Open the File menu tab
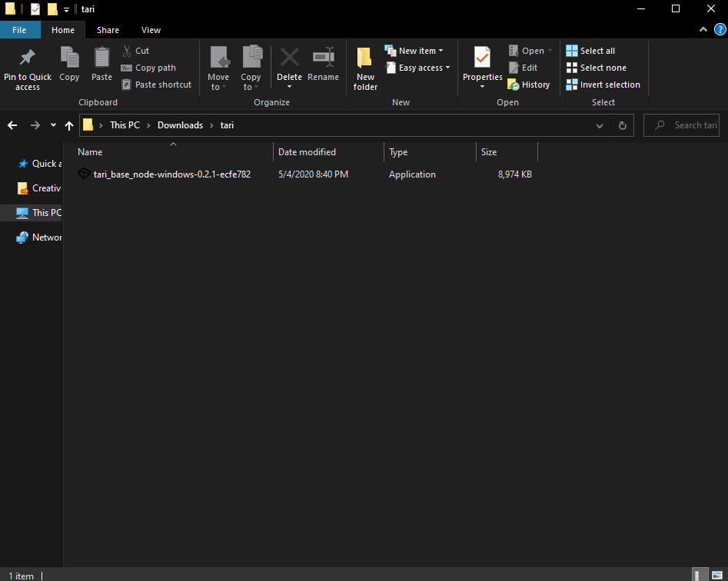 tap(20, 30)
